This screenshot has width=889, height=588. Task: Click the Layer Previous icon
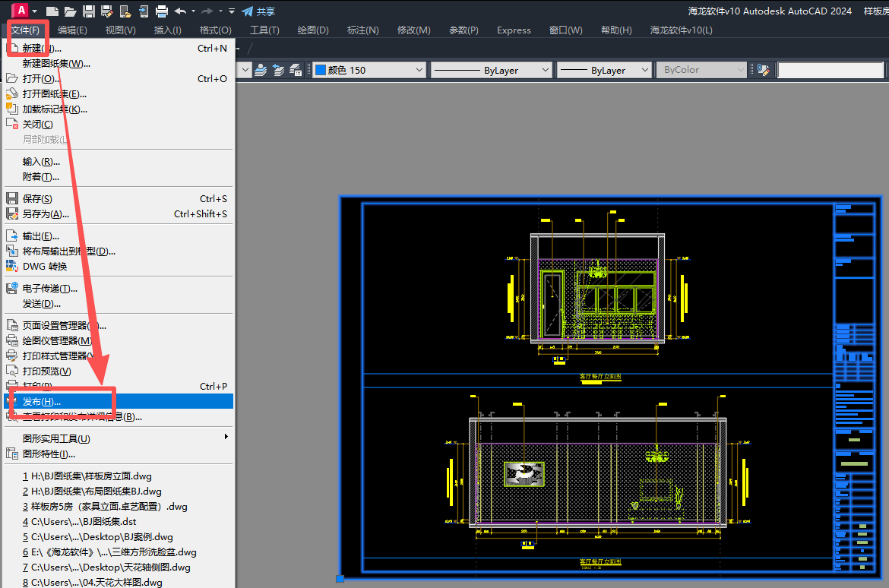point(278,70)
